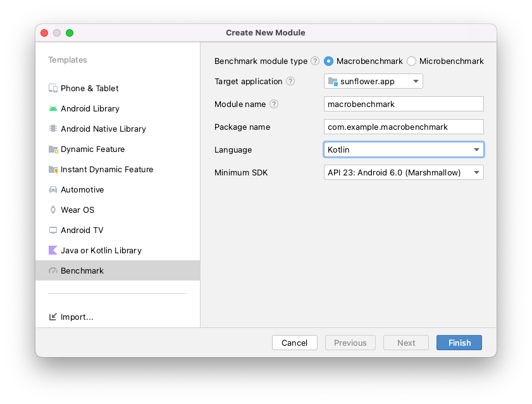Choose the Java or Kotlin Library template
Screen dimensions: 532x404
coord(118,250)
